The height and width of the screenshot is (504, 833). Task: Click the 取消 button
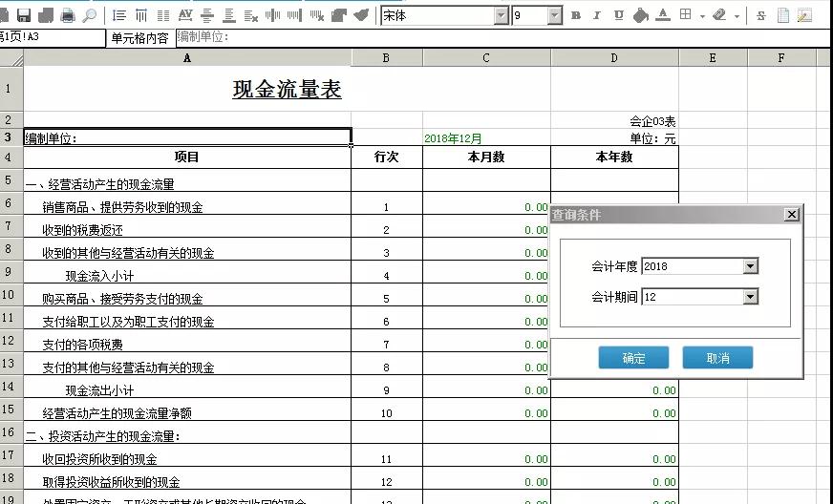[717, 358]
